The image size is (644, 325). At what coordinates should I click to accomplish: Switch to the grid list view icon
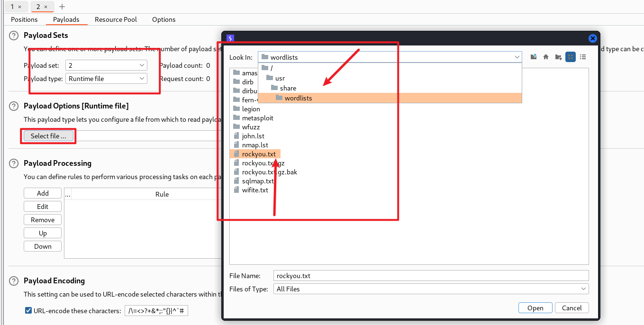[571, 57]
